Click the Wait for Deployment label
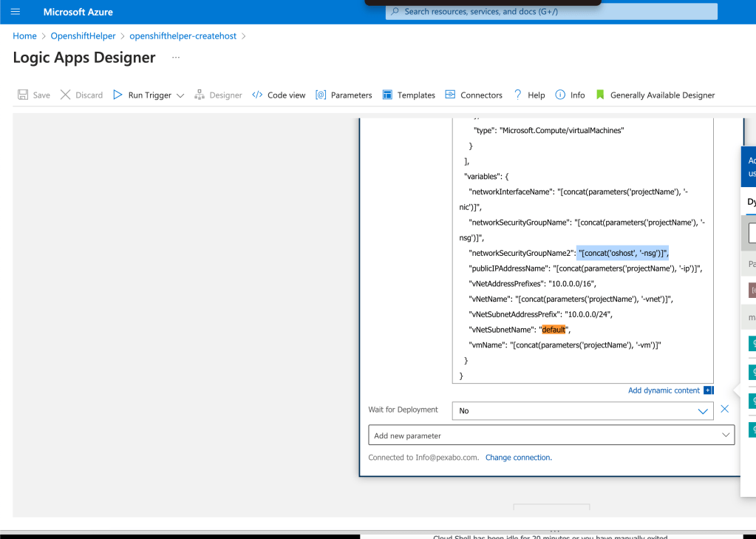This screenshot has width=756, height=539. (403, 410)
